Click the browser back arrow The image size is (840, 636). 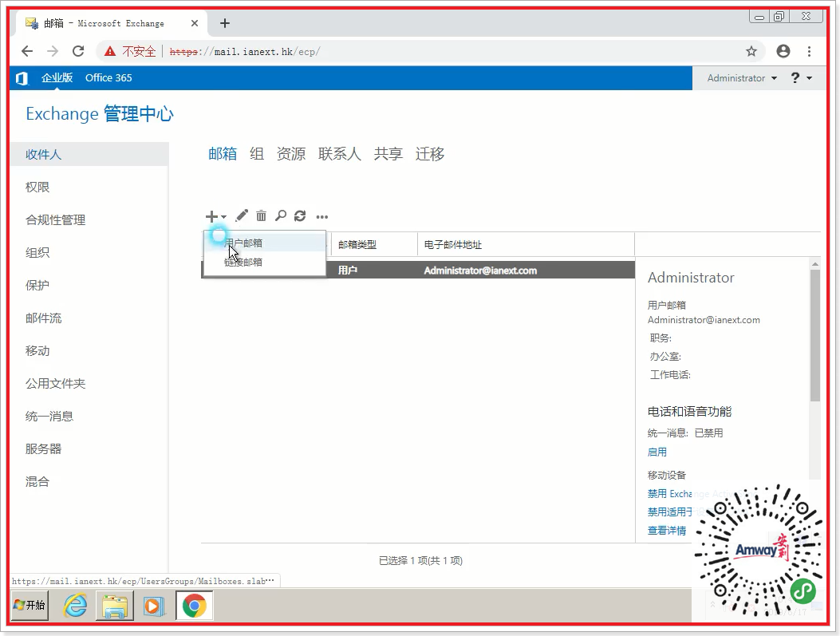pyautogui.click(x=27, y=51)
